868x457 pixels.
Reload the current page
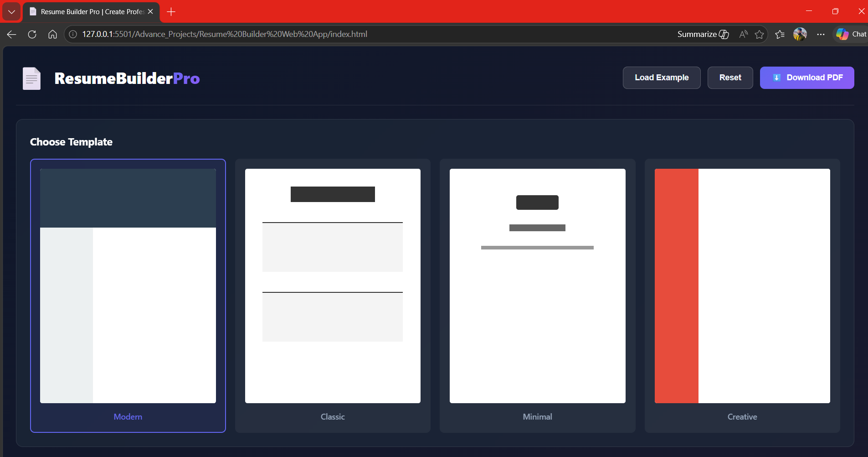tap(32, 34)
